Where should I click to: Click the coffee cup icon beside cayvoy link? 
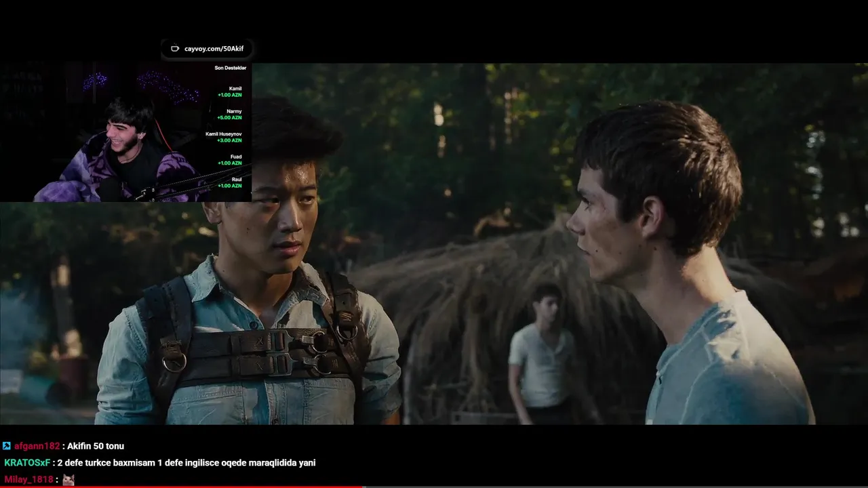tap(175, 49)
